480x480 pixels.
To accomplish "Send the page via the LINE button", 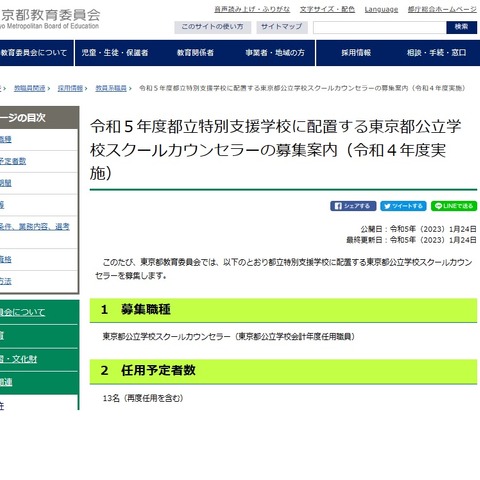I will coord(454,206).
